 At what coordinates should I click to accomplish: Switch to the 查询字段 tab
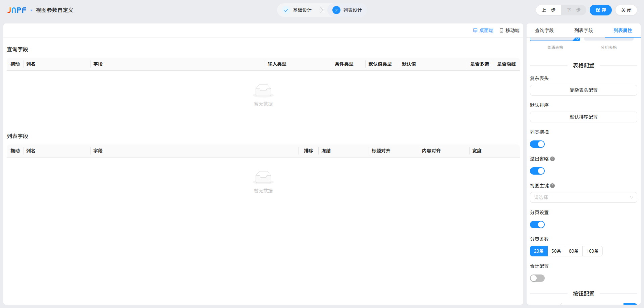pos(544,30)
